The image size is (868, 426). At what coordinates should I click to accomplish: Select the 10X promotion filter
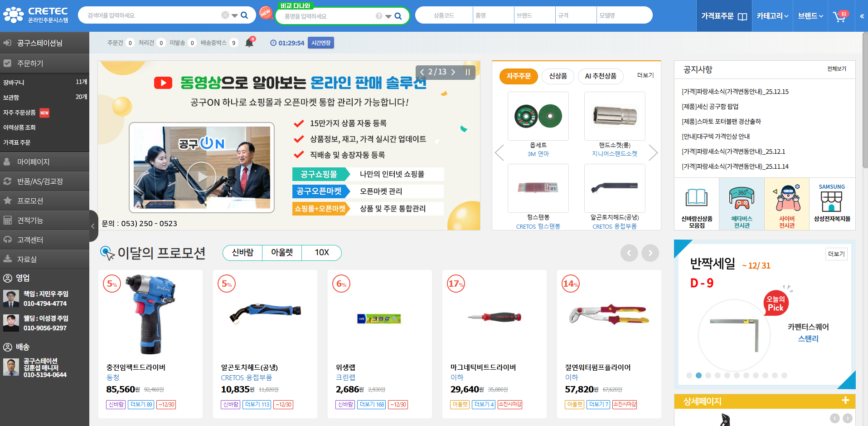coord(321,253)
